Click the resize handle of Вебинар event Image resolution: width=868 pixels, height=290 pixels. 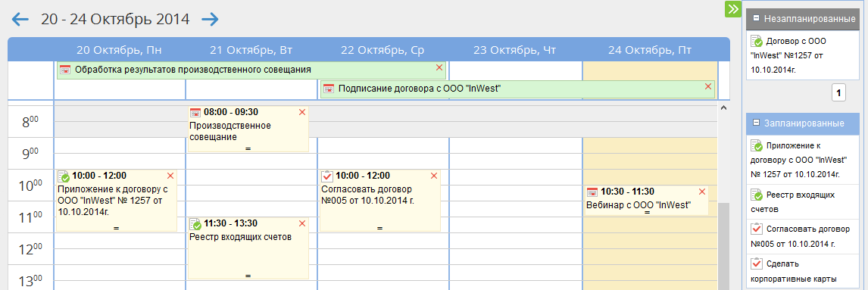click(x=647, y=212)
